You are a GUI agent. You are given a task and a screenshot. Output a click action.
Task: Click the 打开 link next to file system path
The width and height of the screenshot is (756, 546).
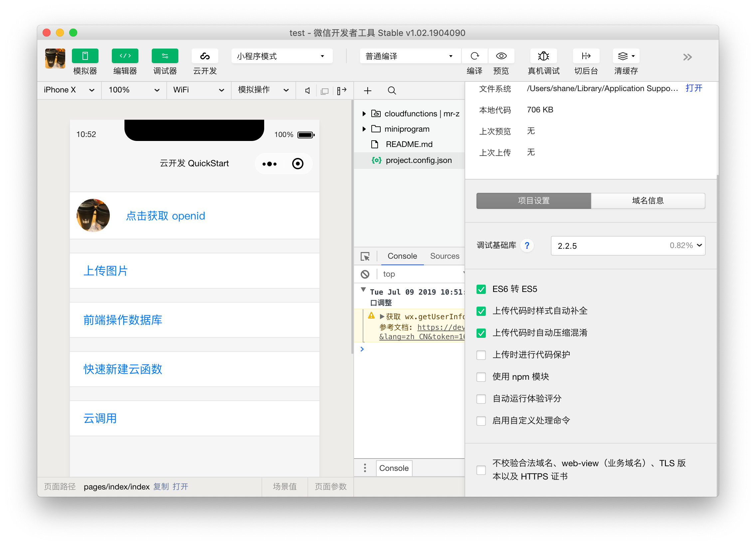[x=694, y=88]
